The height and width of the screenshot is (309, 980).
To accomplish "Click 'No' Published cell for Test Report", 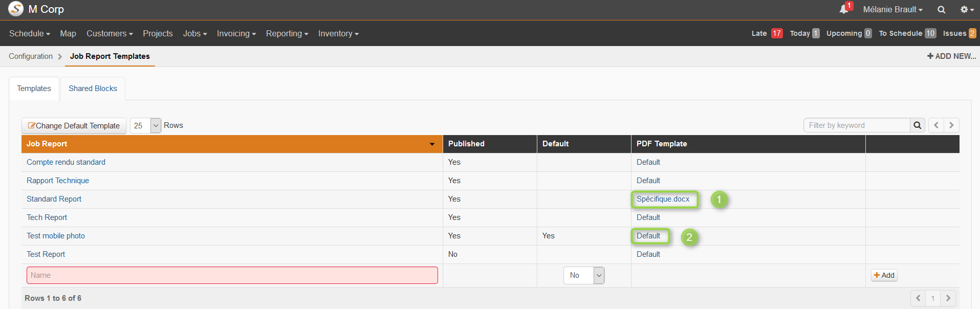I will tap(453, 254).
